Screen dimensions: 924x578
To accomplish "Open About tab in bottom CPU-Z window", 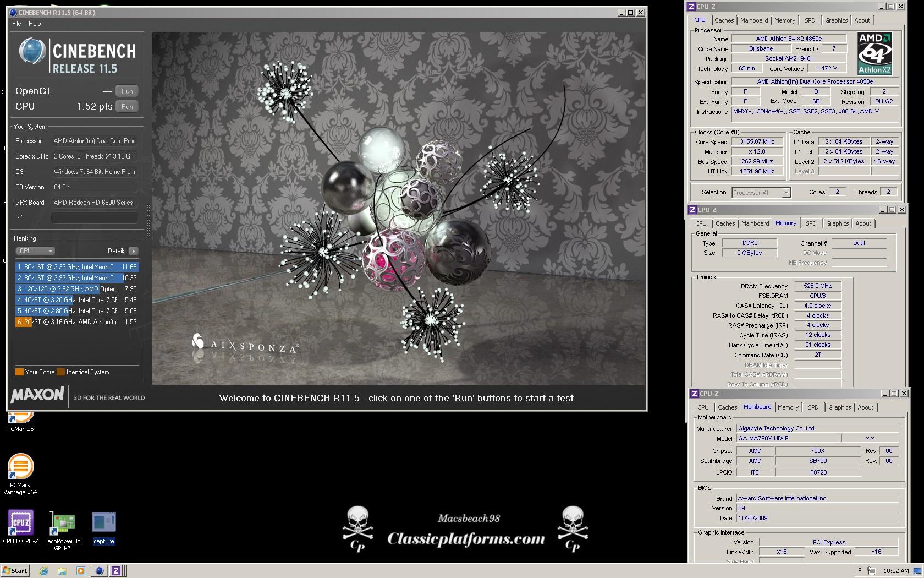I will coord(865,407).
